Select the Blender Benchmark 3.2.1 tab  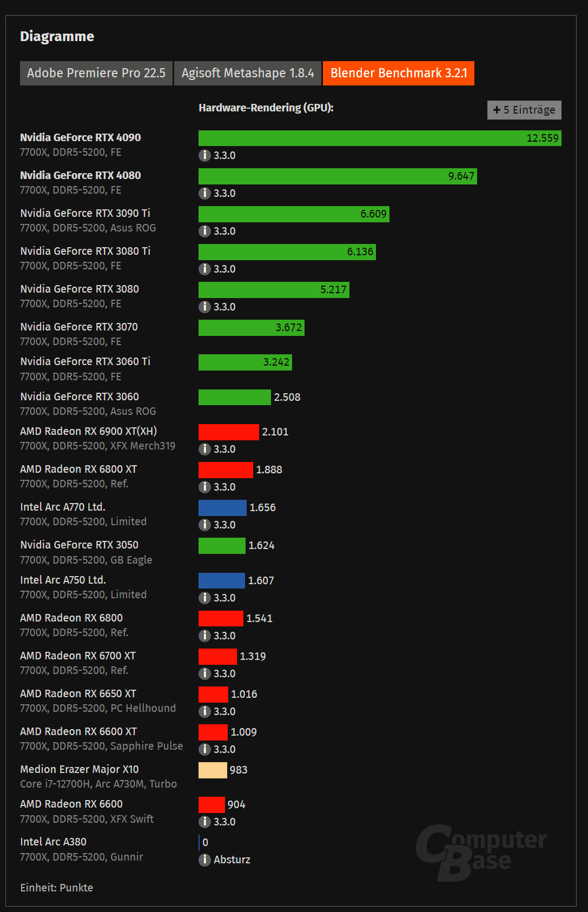tap(399, 73)
